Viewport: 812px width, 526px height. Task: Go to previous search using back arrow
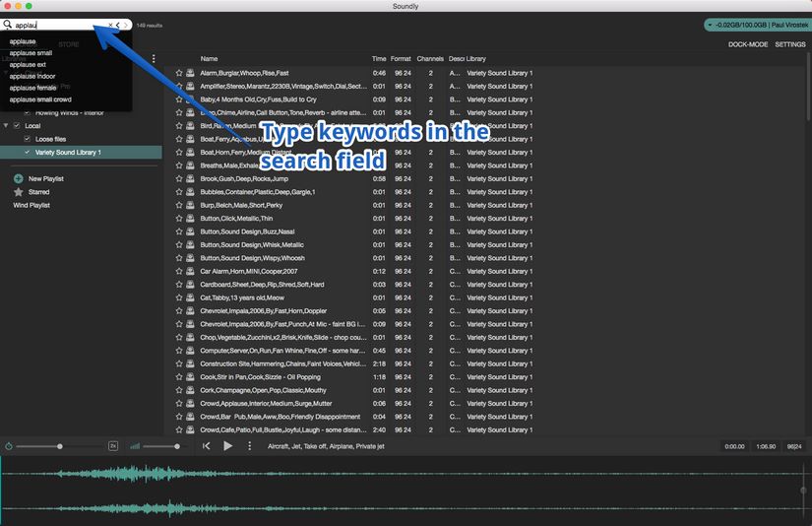pos(118,25)
